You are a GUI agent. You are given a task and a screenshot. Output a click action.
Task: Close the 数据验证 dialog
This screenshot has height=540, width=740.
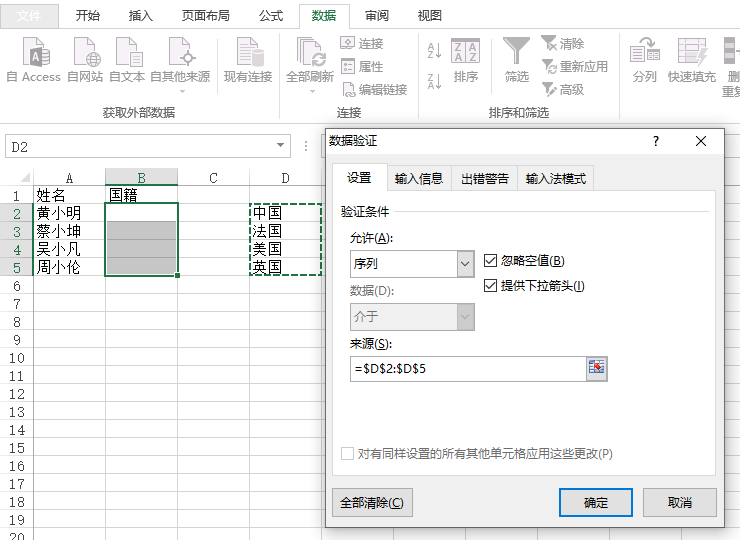(701, 141)
